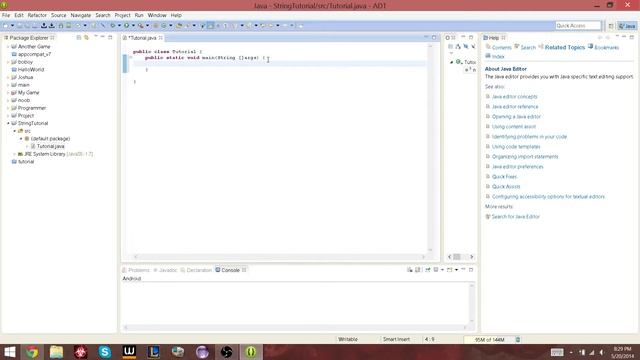
Task: Click the New Java Class toolbar icon
Action: pyautogui.click(x=163, y=25)
